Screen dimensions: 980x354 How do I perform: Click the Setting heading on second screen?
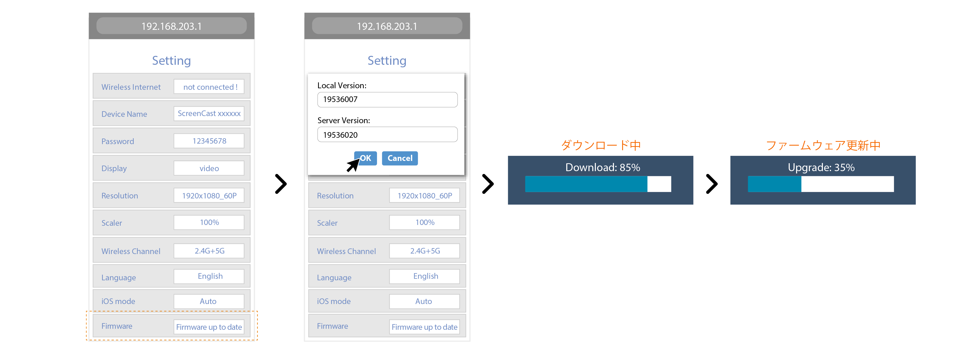pyautogui.click(x=387, y=61)
